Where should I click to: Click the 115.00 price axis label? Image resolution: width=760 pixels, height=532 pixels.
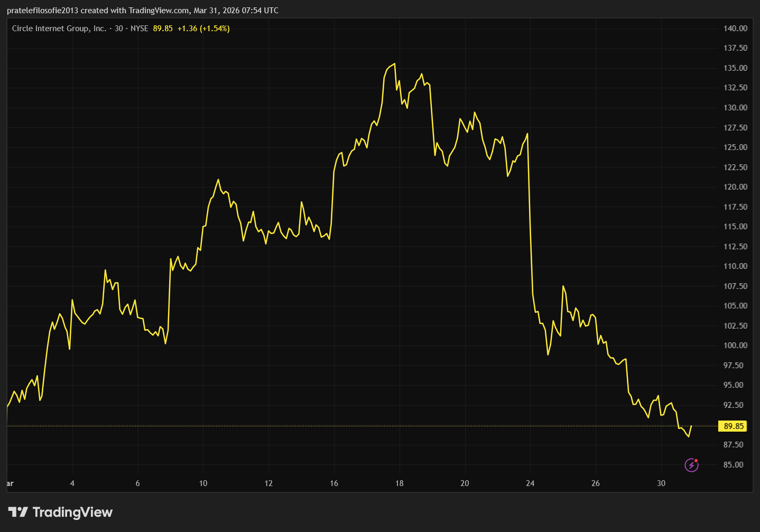click(x=736, y=227)
